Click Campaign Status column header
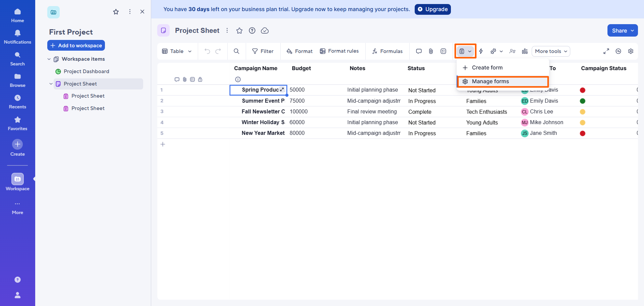Screen dimensions: 644x306 [603, 68]
